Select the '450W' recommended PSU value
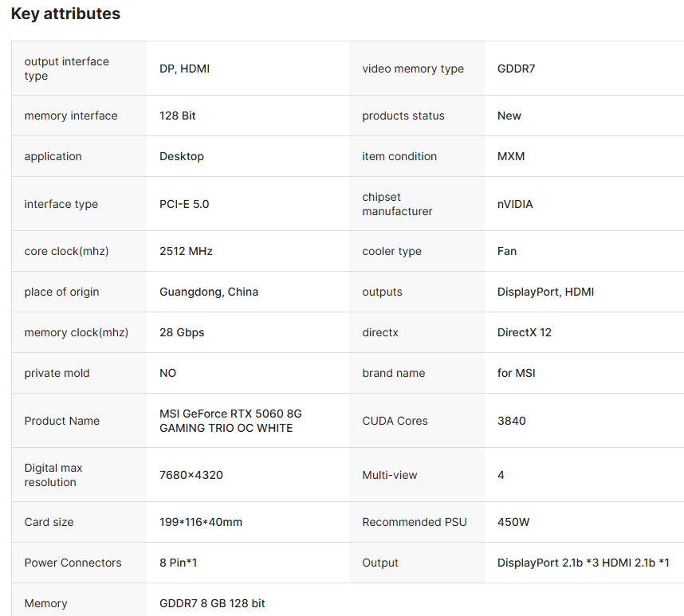 (x=513, y=522)
